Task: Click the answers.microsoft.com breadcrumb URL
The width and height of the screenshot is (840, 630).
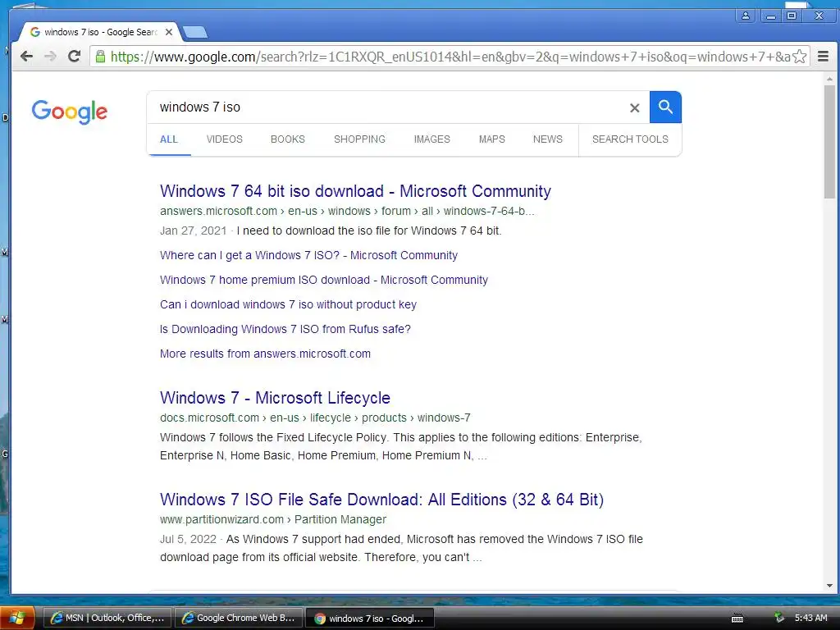Action: point(347,211)
